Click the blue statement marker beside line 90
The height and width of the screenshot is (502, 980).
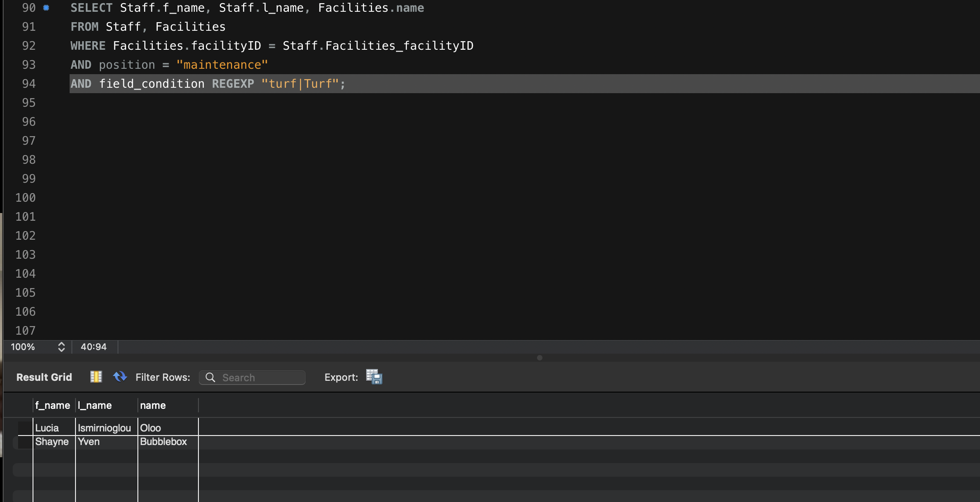pyautogui.click(x=46, y=7)
